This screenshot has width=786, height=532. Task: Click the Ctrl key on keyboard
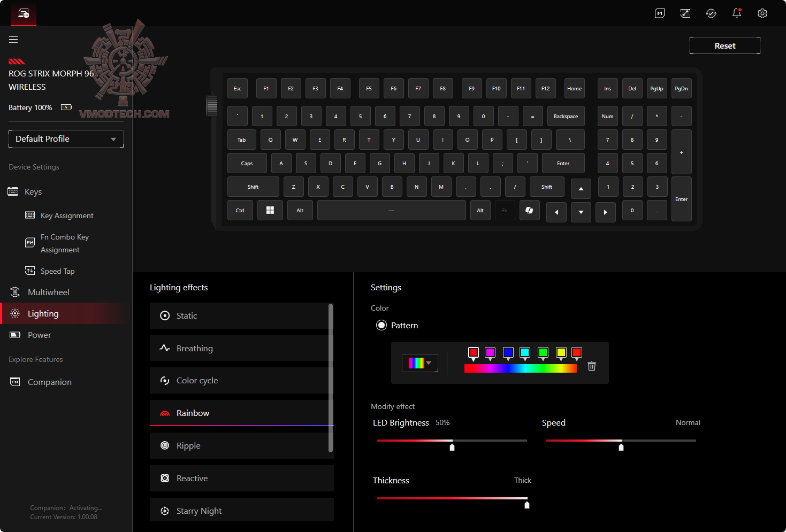(240, 210)
